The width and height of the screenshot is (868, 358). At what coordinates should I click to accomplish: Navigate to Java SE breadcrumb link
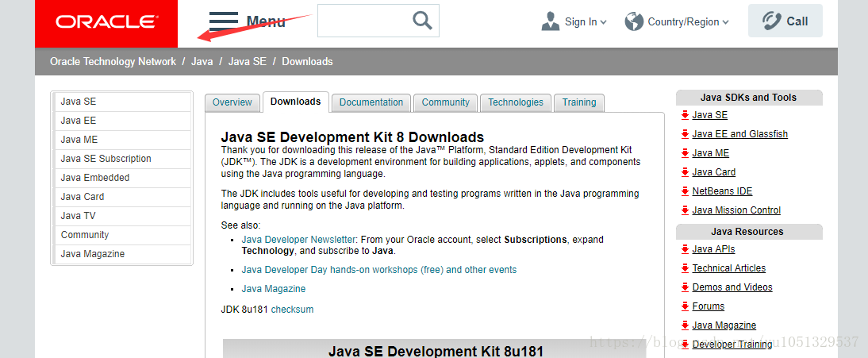pyautogui.click(x=248, y=62)
